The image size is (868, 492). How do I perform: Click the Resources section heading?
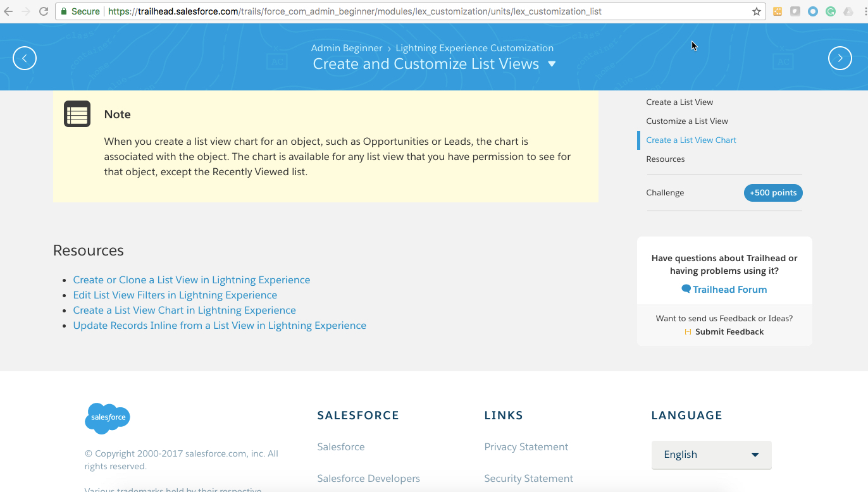[x=89, y=250]
